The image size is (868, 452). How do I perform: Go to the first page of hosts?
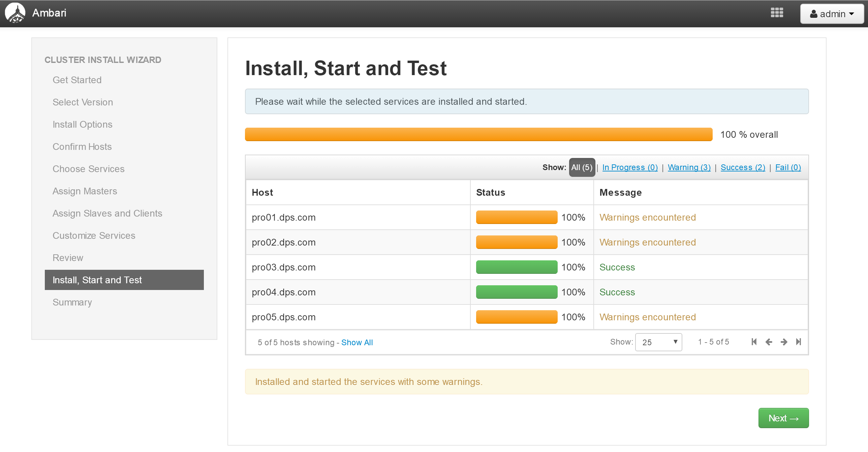tap(754, 342)
